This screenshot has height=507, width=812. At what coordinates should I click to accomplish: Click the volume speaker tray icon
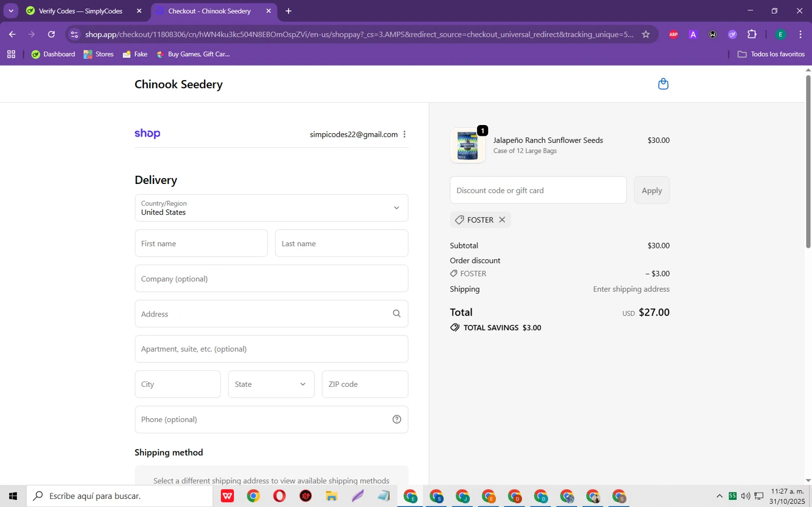click(745, 496)
